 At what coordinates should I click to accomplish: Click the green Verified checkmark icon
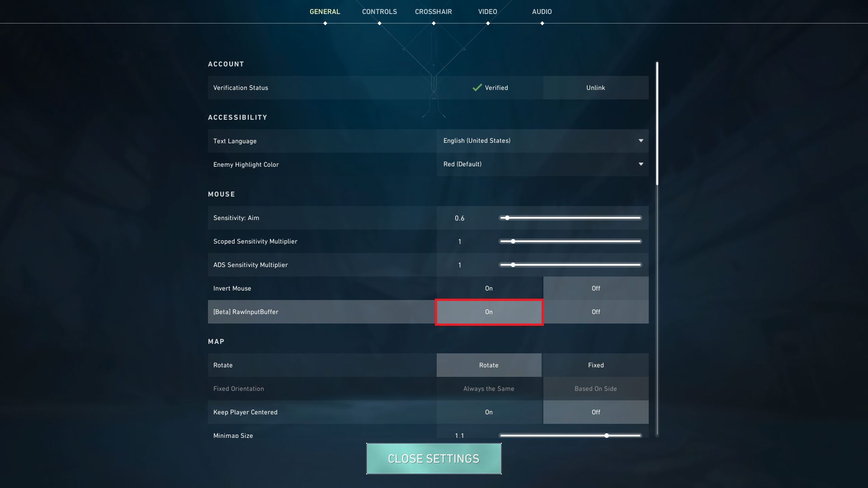click(x=477, y=88)
